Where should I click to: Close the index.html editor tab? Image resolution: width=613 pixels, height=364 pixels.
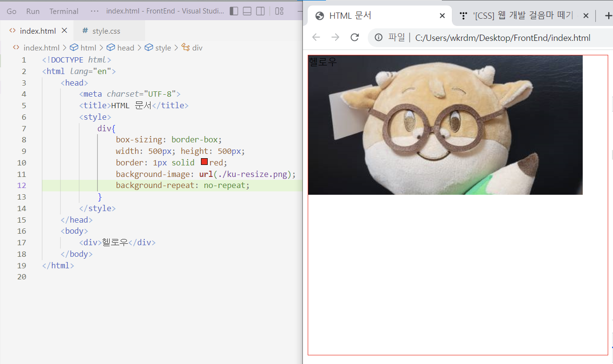coord(64,31)
